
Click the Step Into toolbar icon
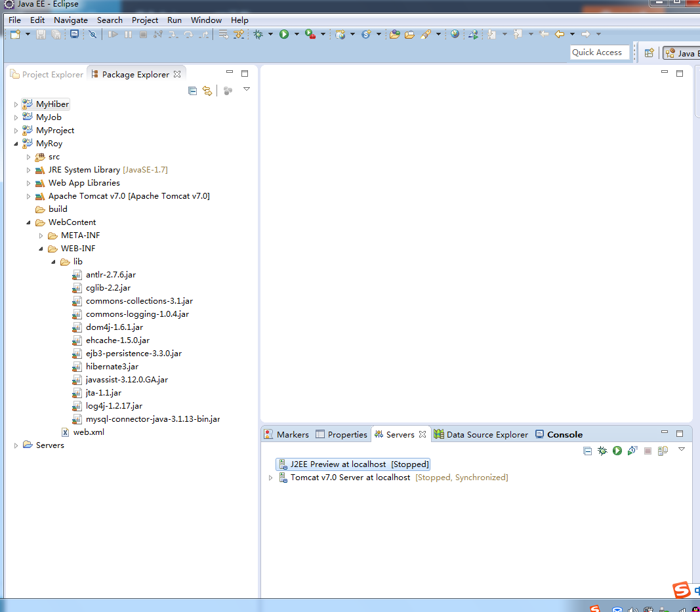[173, 34]
